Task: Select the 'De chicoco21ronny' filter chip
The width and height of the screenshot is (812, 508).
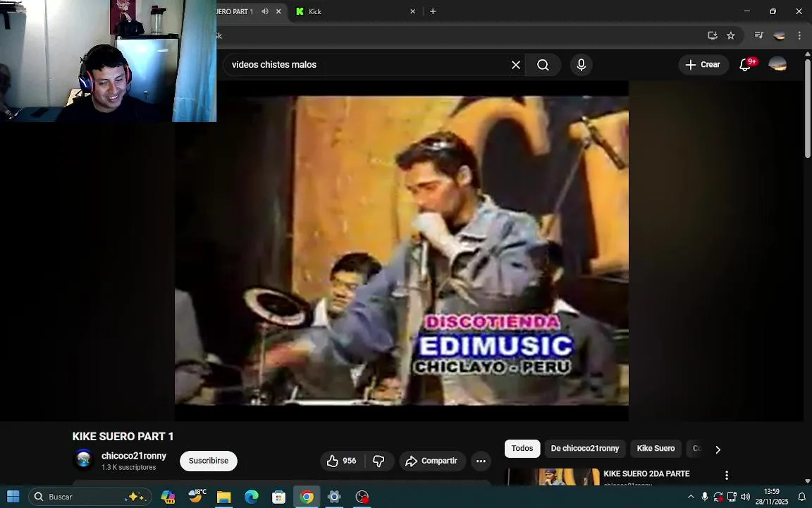Action: click(584, 449)
